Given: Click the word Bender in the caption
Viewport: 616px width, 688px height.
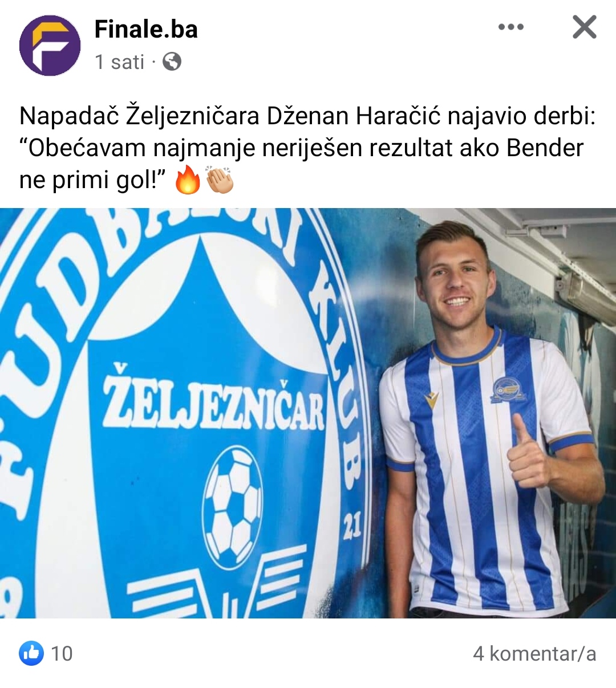Looking at the screenshot, I should (545, 148).
